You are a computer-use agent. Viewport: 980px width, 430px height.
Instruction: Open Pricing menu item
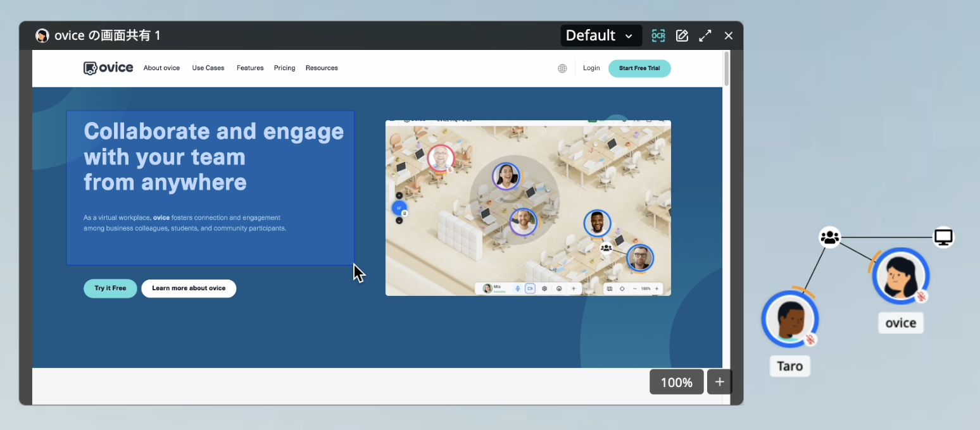pyautogui.click(x=284, y=68)
